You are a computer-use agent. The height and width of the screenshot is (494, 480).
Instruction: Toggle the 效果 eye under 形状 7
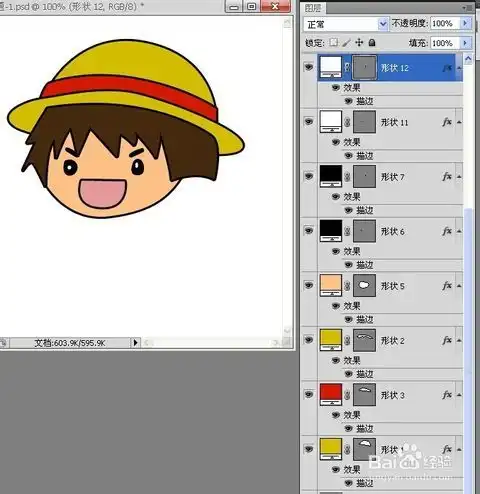point(336,197)
